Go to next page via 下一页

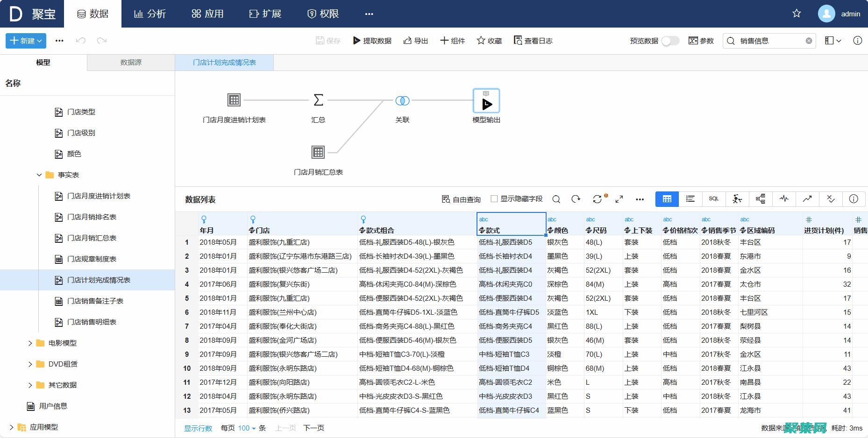pos(313,428)
